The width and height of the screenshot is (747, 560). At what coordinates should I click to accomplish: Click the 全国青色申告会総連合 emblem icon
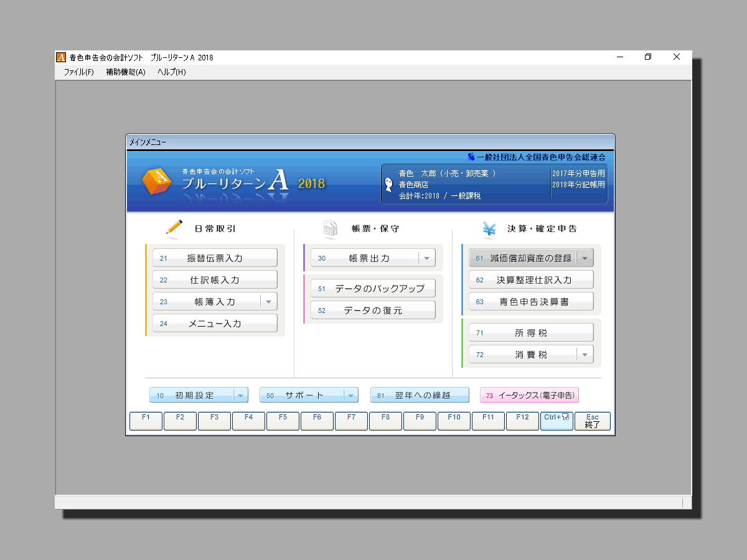coord(471,157)
